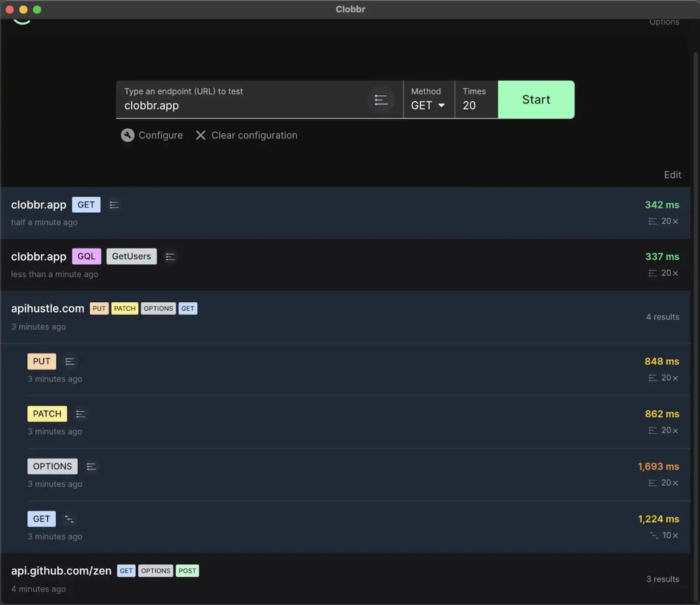The height and width of the screenshot is (605, 700).
Task: Open the clobbr.app GET result, 342 ms
Action: pyautogui.click(x=350, y=213)
